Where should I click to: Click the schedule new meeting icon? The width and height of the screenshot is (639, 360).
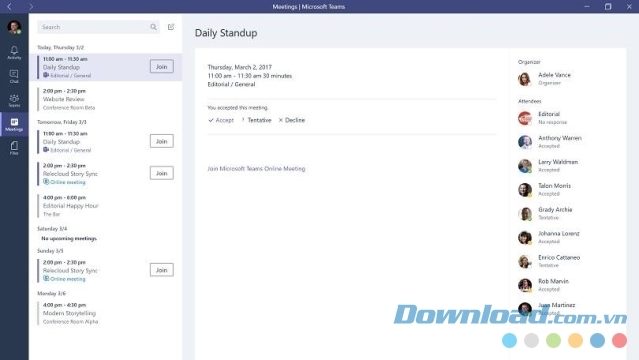pyautogui.click(x=171, y=27)
